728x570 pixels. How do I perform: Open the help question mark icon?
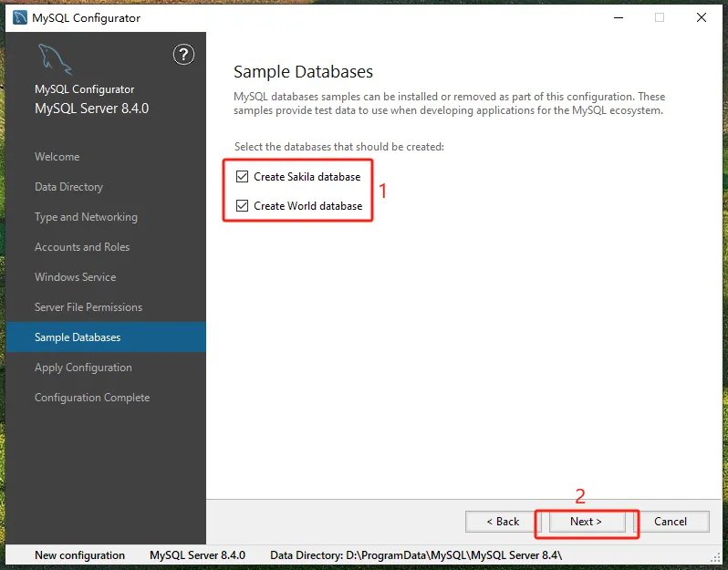(184, 55)
